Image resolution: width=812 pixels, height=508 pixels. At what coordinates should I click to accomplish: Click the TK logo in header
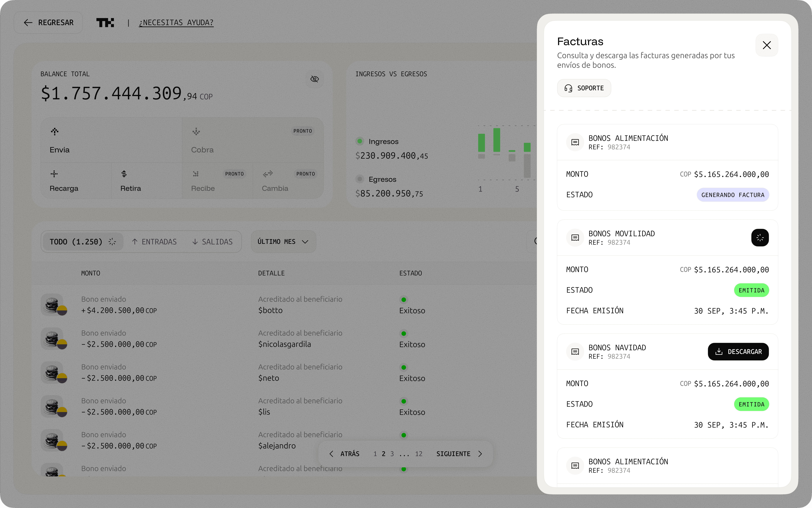coord(105,23)
